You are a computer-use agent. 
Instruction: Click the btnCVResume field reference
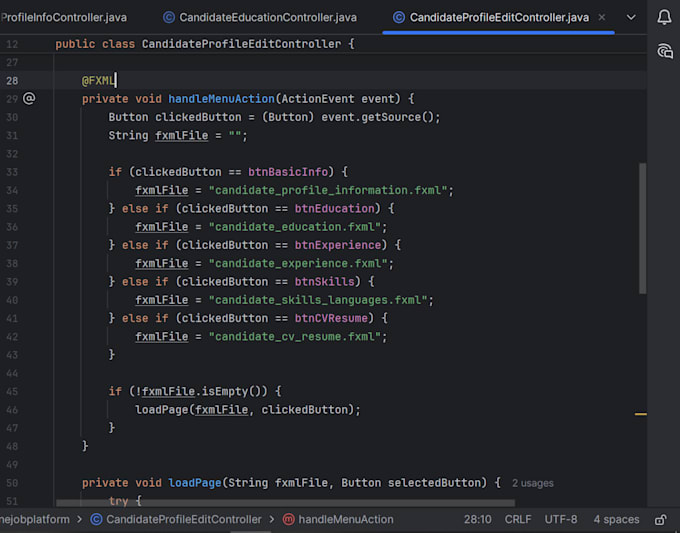(331, 318)
